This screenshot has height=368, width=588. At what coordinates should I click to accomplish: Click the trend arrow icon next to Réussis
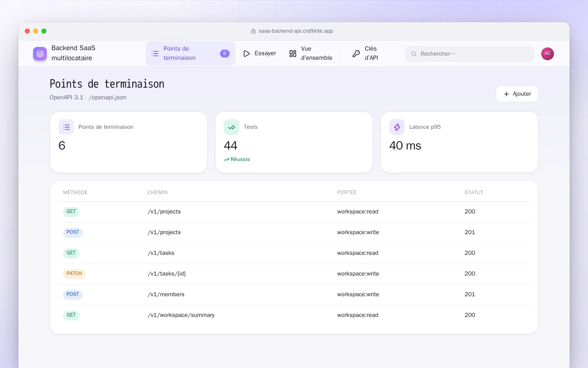(226, 160)
